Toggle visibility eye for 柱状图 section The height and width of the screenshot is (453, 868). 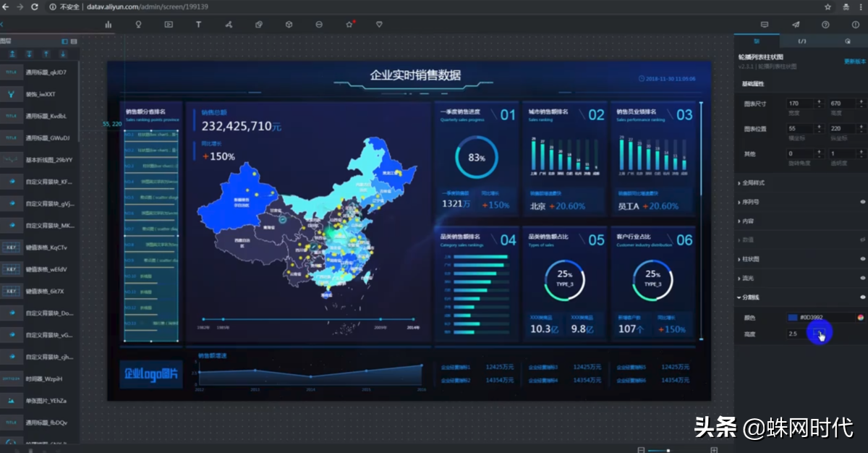[x=862, y=258]
